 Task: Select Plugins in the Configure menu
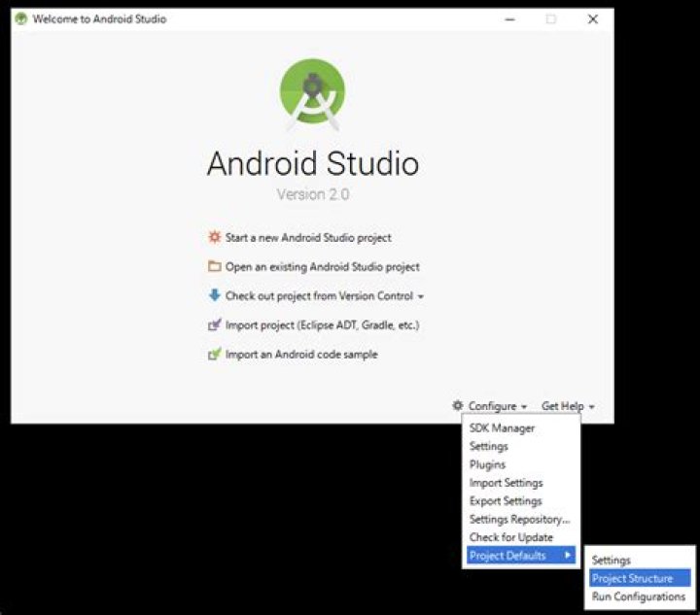pos(487,464)
